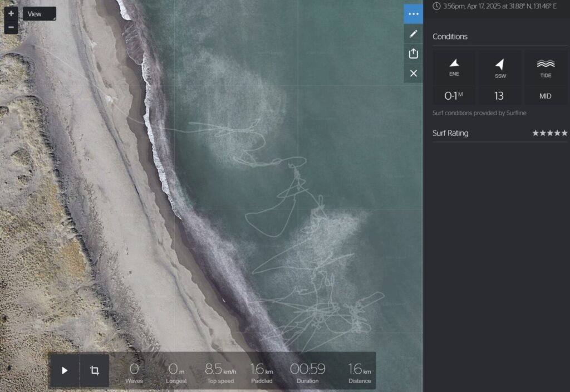Click the pencil edit icon
The width and height of the screenshot is (570, 392).
coord(413,34)
